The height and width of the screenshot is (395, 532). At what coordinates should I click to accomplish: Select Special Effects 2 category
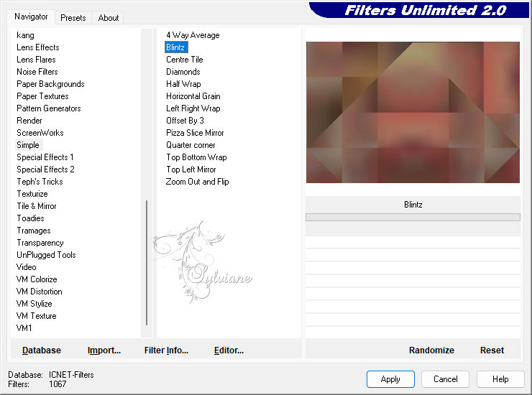click(45, 169)
